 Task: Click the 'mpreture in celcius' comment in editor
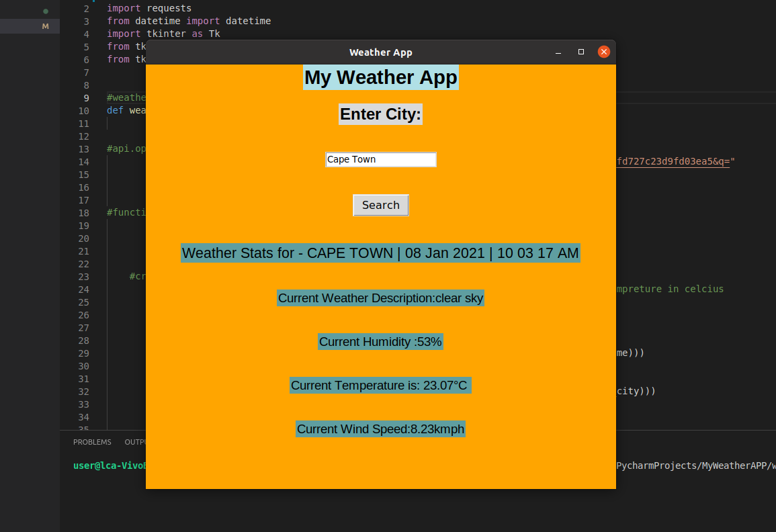[x=670, y=289]
